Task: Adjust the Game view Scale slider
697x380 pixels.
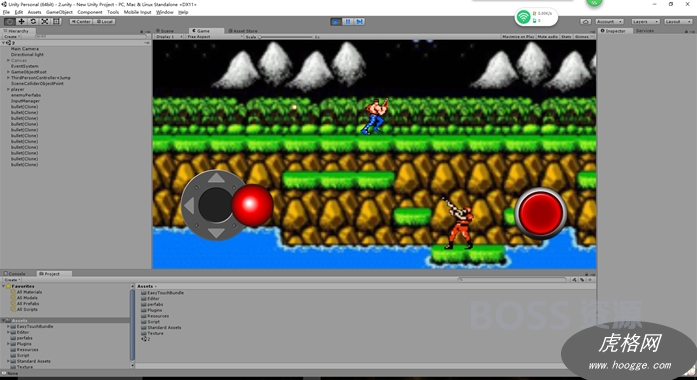Action: pyautogui.click(x=286, y=37)
